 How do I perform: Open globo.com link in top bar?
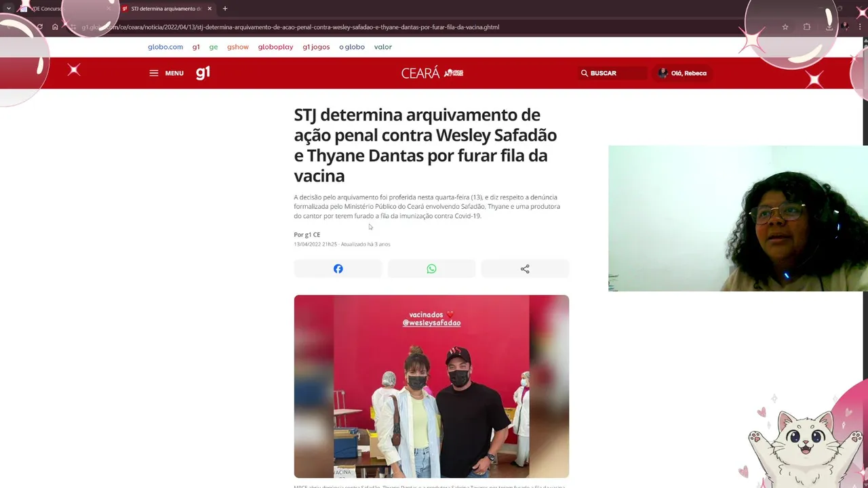click(165, 47)
